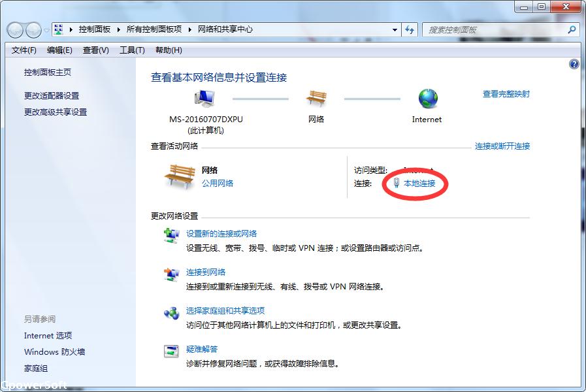Click the 设置新的连接或网络 icon
Screen dimensions: 586x392
click(171, 236)
